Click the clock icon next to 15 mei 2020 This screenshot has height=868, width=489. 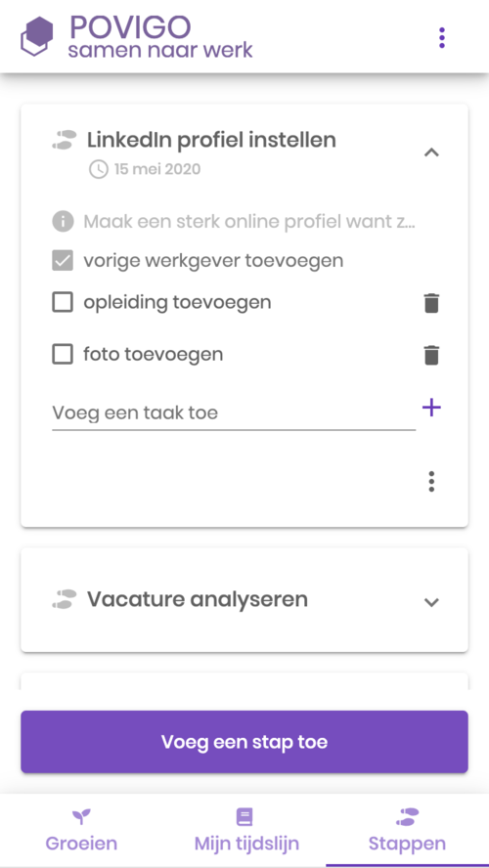99,169
